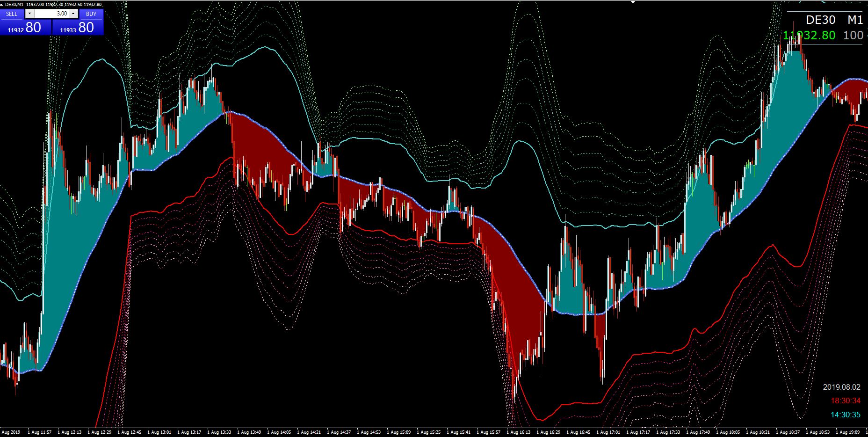Click the 1 Aug 18:05 time axis label

[728, 432]
